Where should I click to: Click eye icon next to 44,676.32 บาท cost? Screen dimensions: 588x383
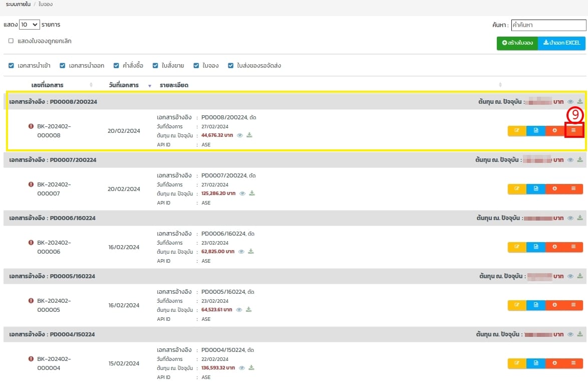tap(240, 135)
